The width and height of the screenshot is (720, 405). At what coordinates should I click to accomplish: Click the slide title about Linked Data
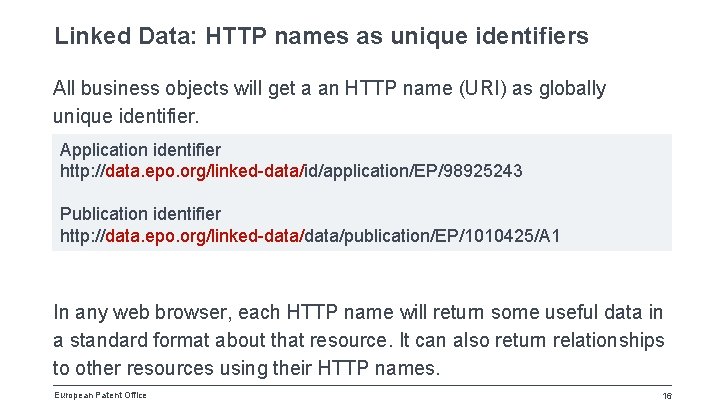pyautogui.click(x=321, y=38)
